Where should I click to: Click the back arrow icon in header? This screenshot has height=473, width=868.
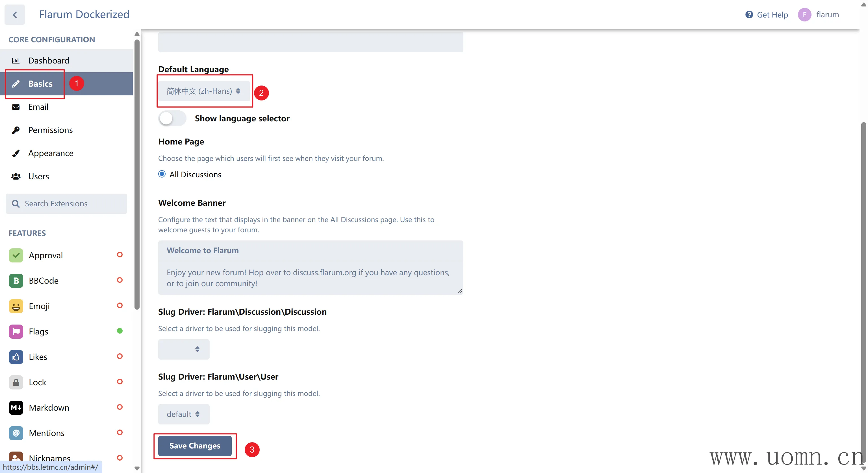pyautogui.click(x=15, y=14)
